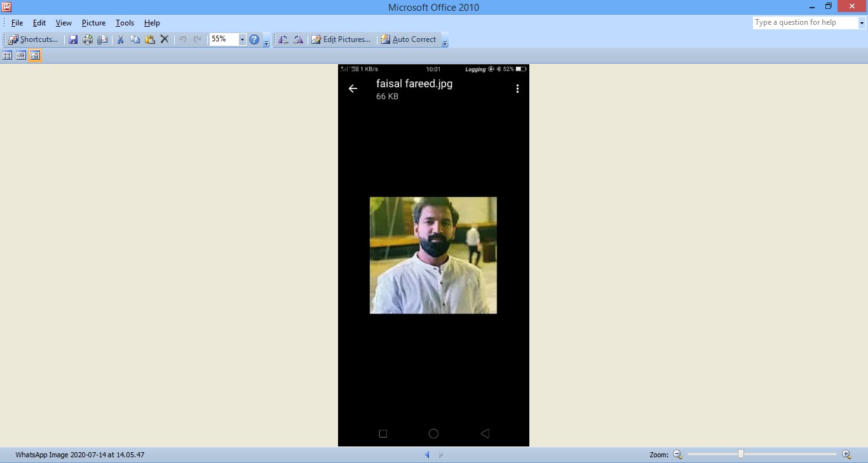This screenshot has width=868, height=463.
Task: Go to next picture arrow
Action: pyautogui.click(x=441, y=455)
